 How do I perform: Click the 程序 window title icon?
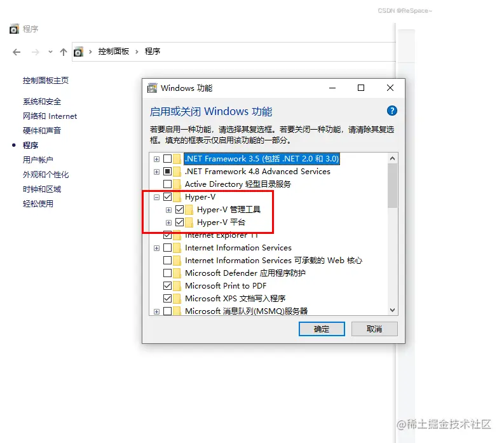14,29
